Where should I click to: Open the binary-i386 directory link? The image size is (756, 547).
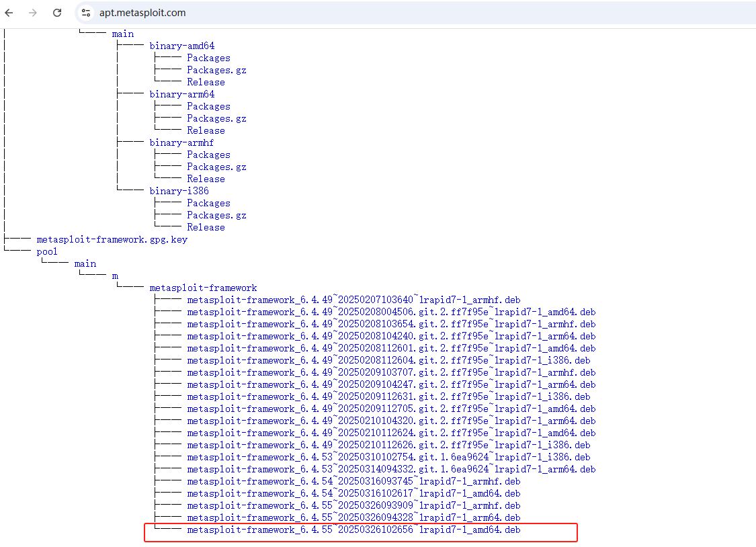[179, 191]
